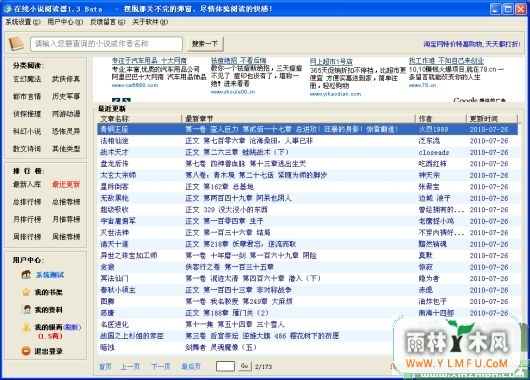Show the red 最近更新 ranking
Screen dimensions: 530x380
(66, 185)
